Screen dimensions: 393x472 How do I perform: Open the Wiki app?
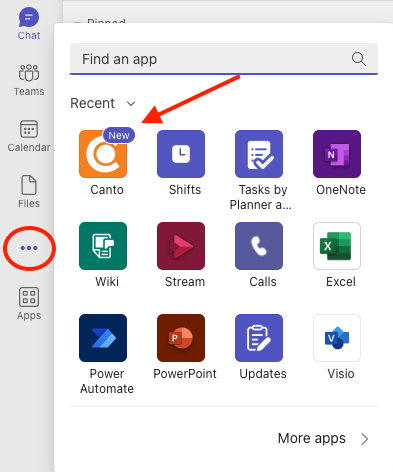point(103,246)
